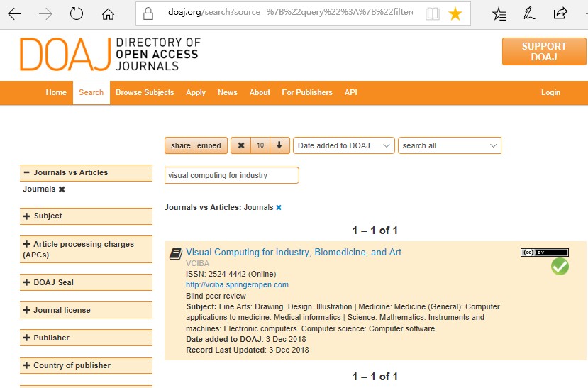This screenshot has height=388, width=588.
Task: Open reading view book icon
Action: click(433, 13)
